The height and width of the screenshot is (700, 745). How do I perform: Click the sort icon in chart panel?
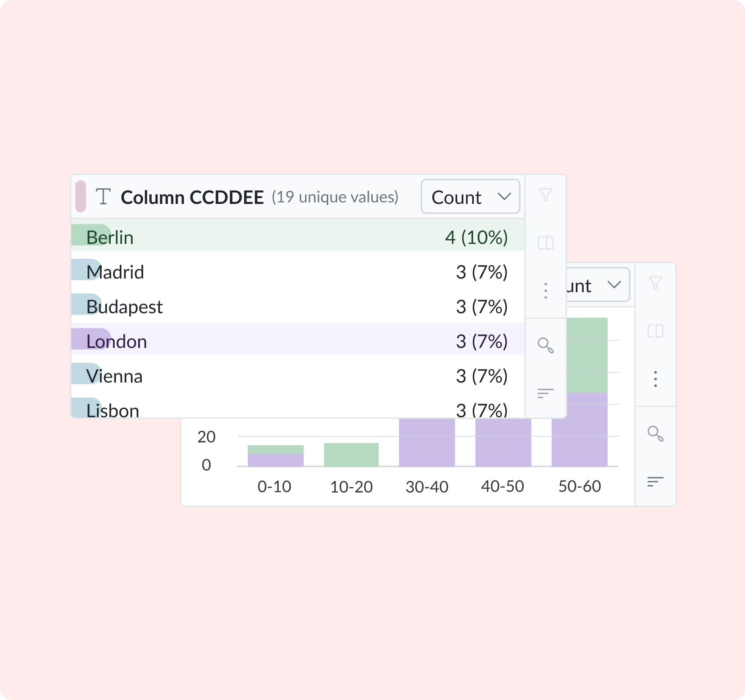[655, 482]
